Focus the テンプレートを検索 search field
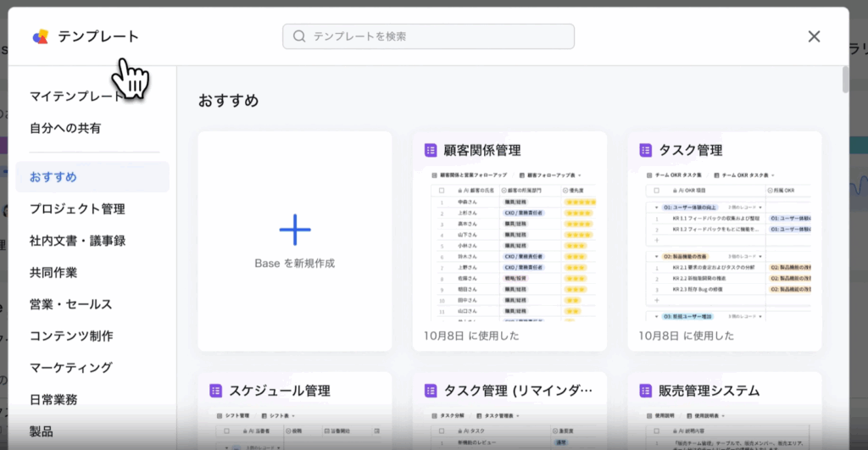 coord(441,36)
